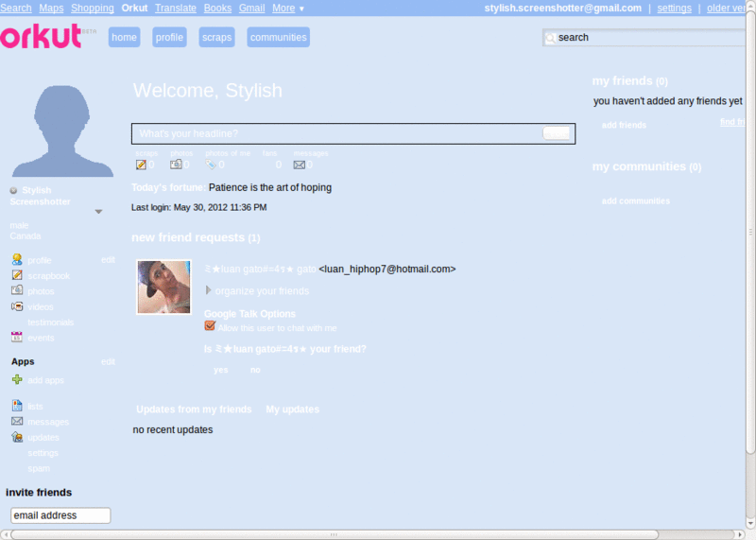756x540 pixels.
Task: Click edit next to Apps heading
Action: 108,361
